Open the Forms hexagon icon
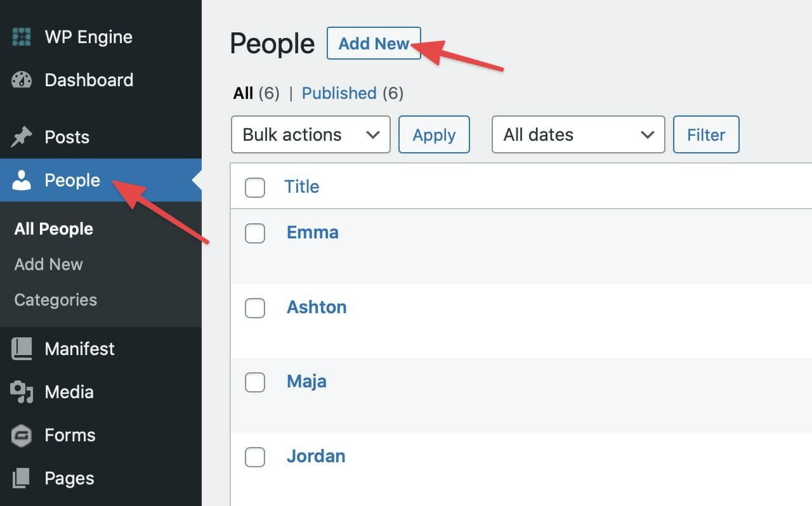 22,435
